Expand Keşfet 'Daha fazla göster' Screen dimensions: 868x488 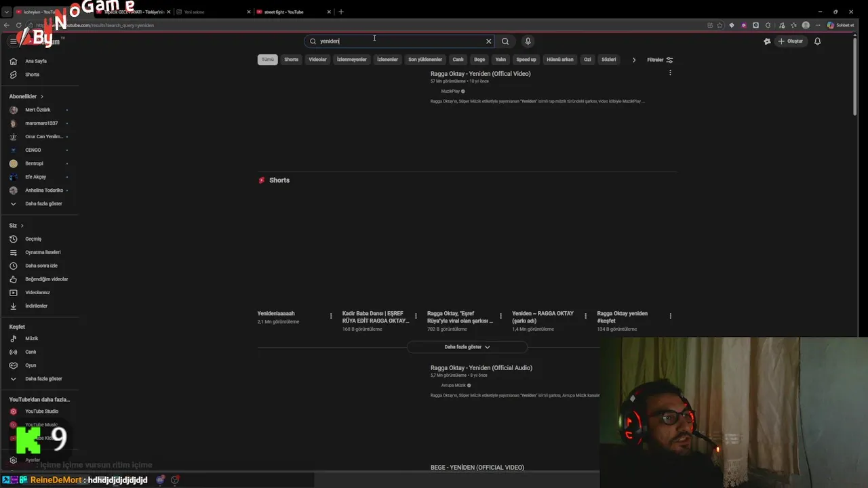tap(39, 379)
